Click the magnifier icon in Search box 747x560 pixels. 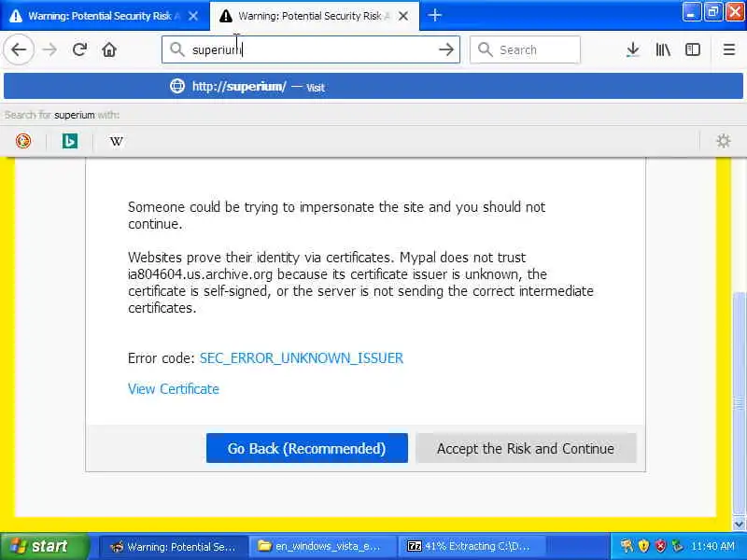485,49
